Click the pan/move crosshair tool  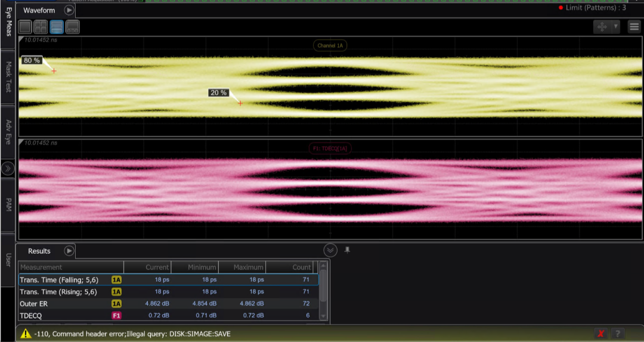[602, 27]
